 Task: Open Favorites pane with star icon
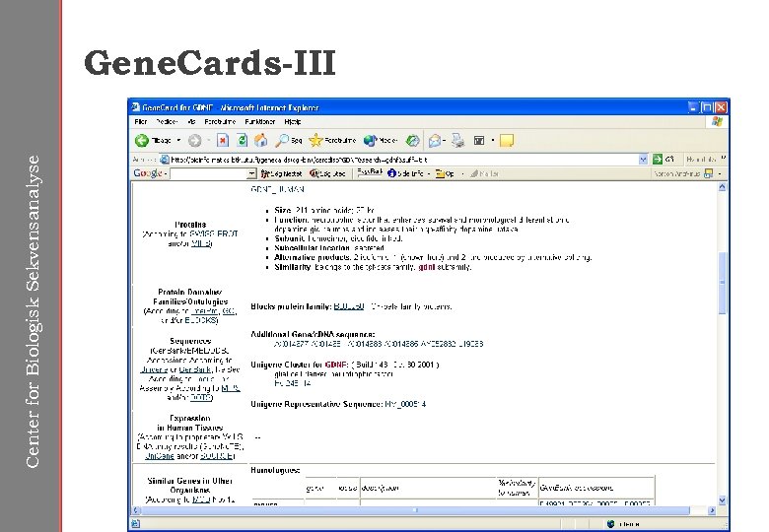coord(332,141)
